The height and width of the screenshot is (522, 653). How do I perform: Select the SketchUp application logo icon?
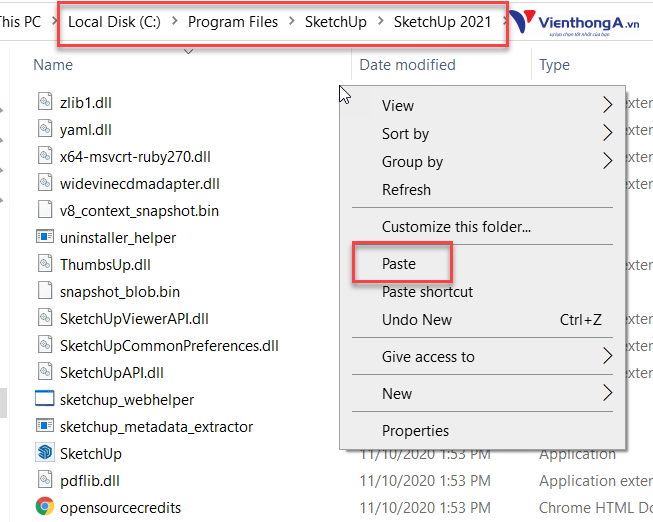[x=45, y=452]
